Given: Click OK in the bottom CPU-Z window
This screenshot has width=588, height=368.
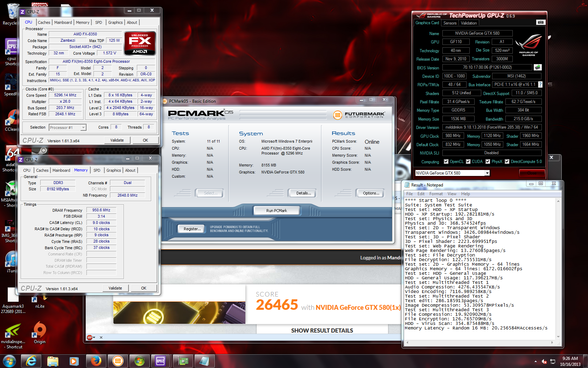Looking at the screenshot, I should click(143, 288).
